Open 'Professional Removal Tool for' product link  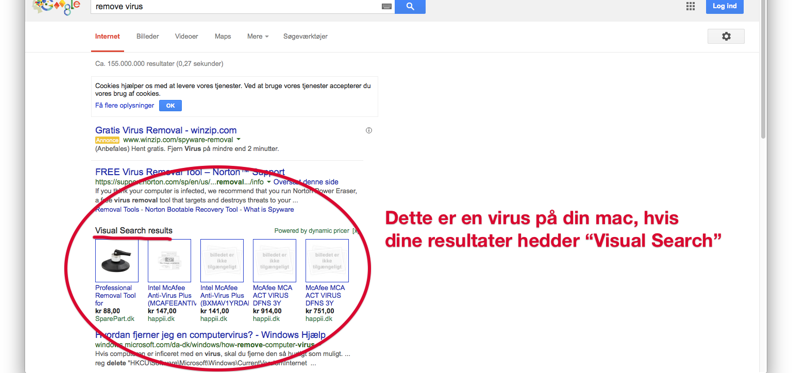click(x=116, y=296)
